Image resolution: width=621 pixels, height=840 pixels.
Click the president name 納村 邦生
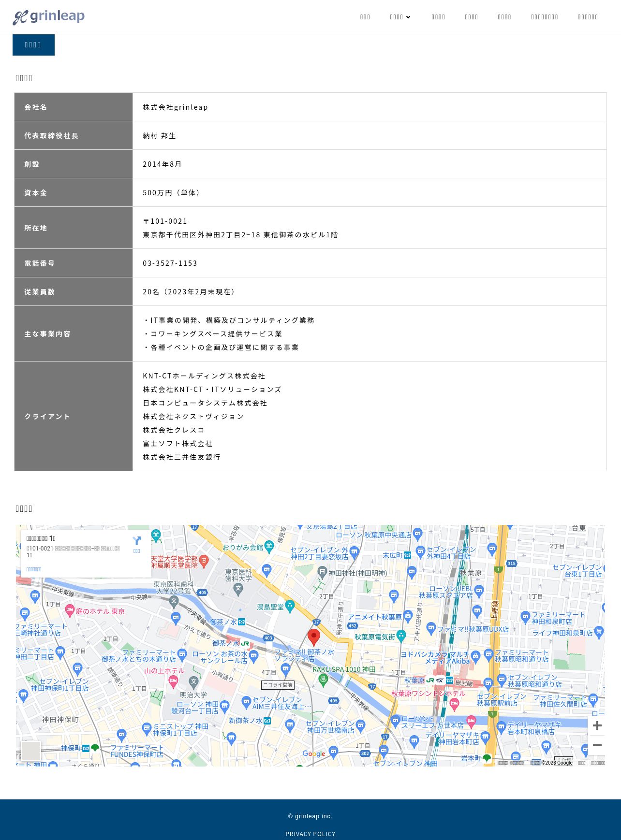pyautogui.click(x=160, y=136)
